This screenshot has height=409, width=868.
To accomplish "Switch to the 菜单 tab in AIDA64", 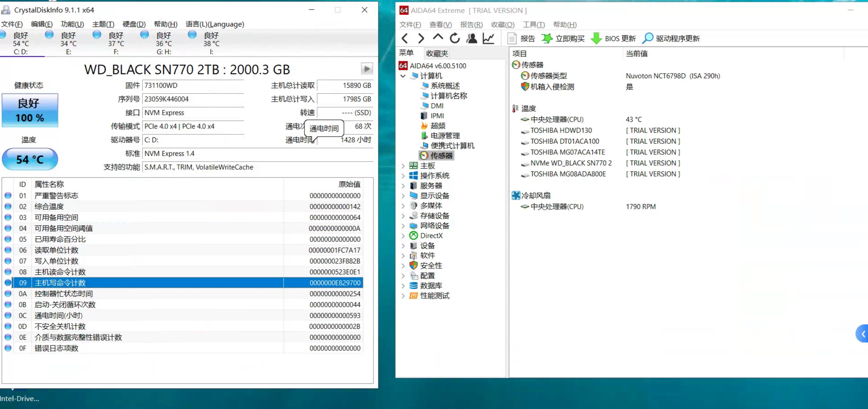I will point(406,53).
